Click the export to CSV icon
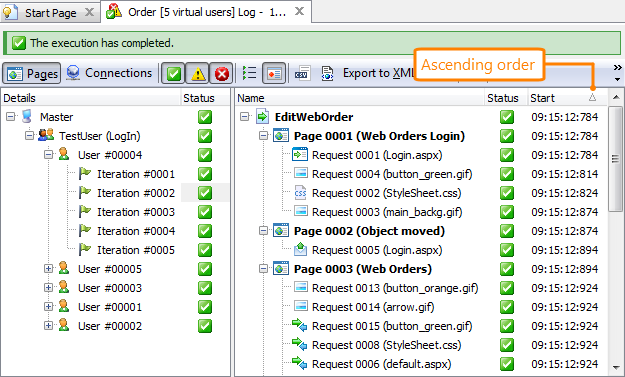 pos(303,73)
